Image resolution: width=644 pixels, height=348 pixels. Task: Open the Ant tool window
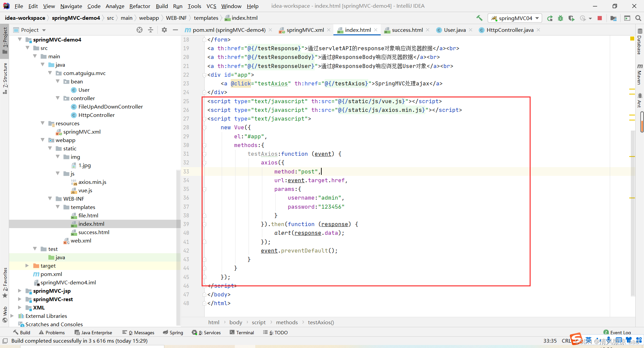639,101
